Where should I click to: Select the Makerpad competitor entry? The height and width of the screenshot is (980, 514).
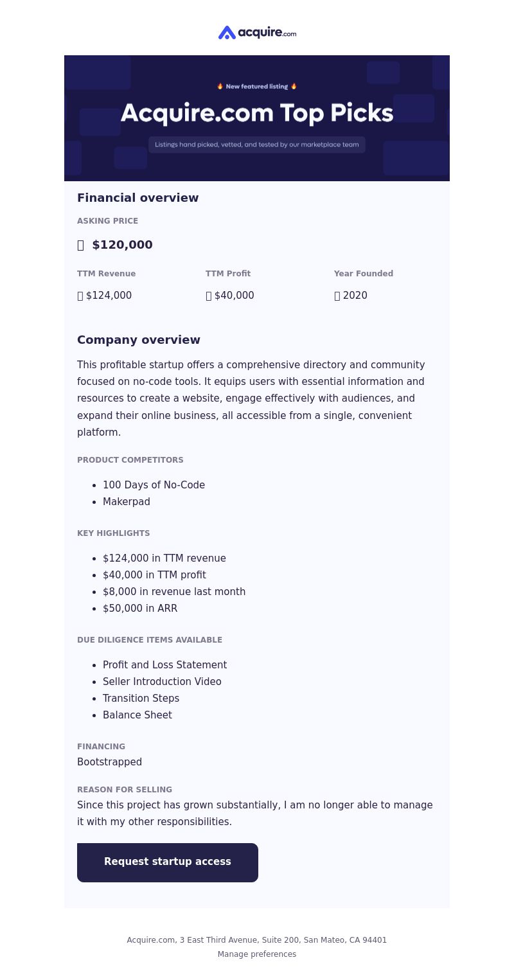tap(127, 502)
